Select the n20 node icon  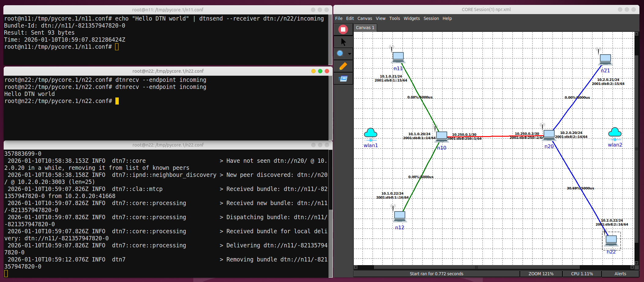549,135
